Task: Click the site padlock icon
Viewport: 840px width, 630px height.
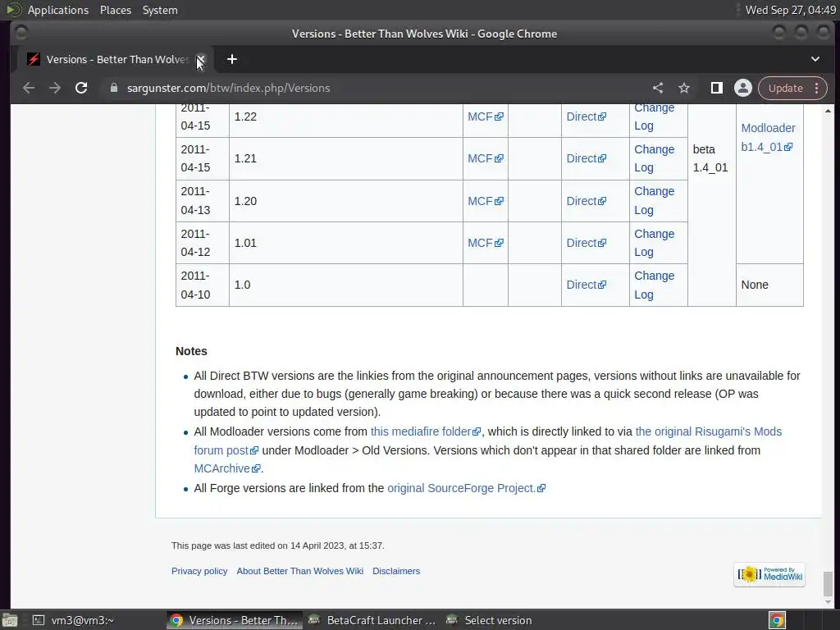Action: pyautogui.click(x=113, y=88)
